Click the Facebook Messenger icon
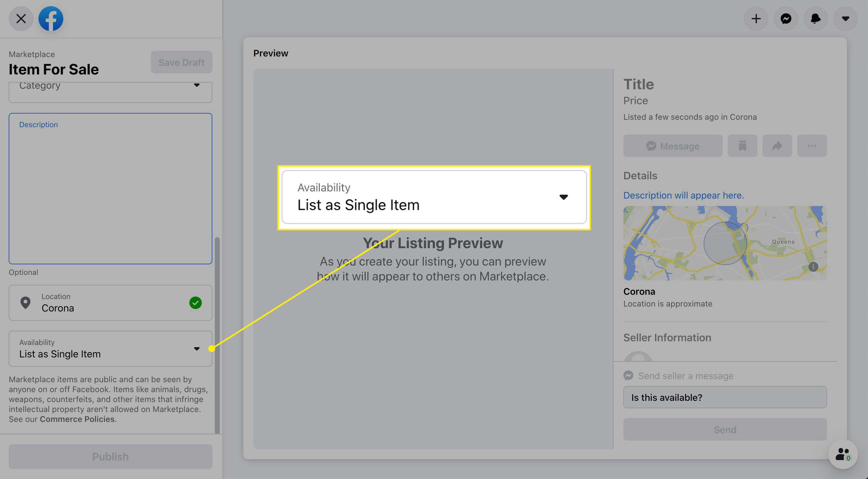 (786, 18)
